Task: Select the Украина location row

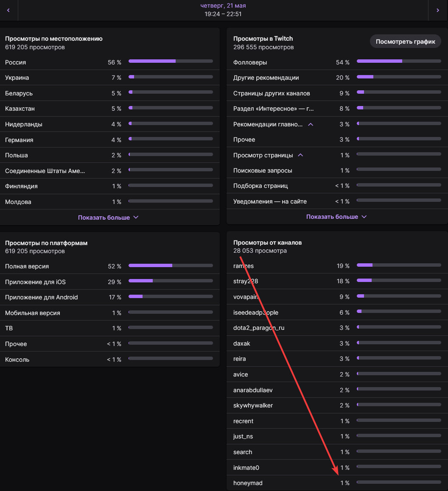Action: (x=109, y=78)
